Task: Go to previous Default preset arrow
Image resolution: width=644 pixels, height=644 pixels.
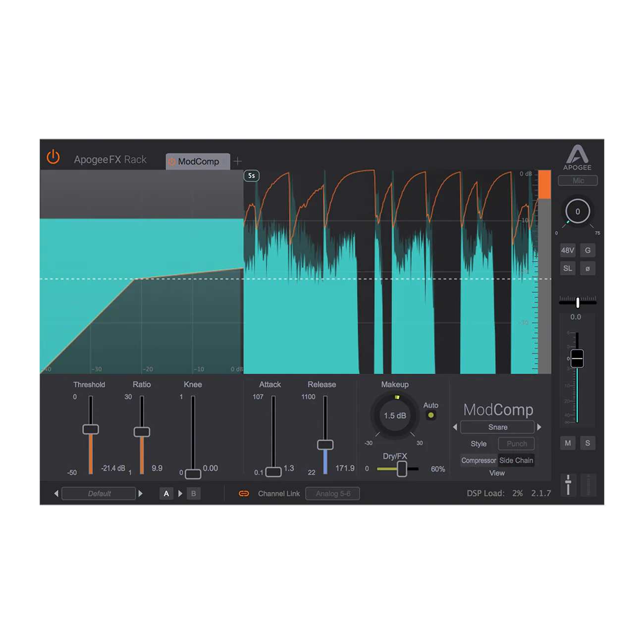Action: pos(56,493)
